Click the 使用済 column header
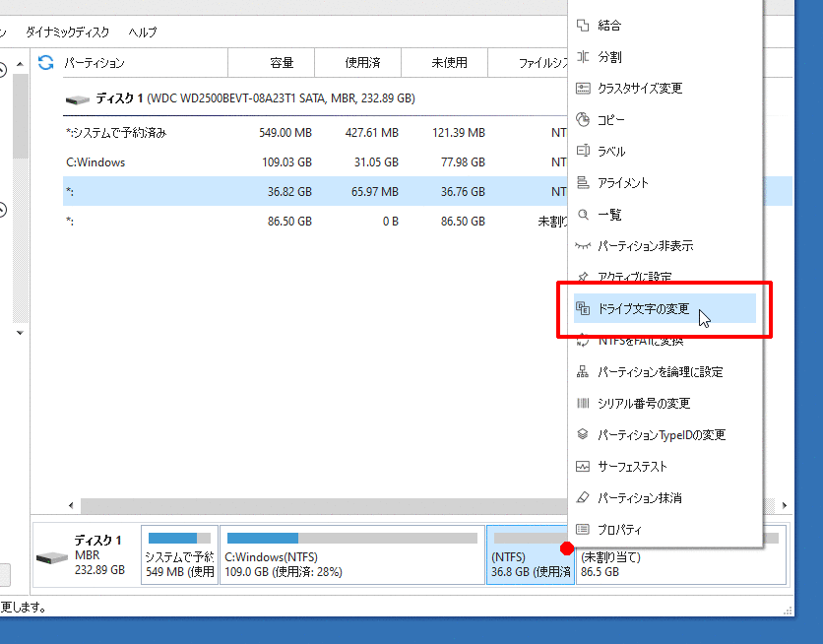The image size is (823, 644). (362, 63)
